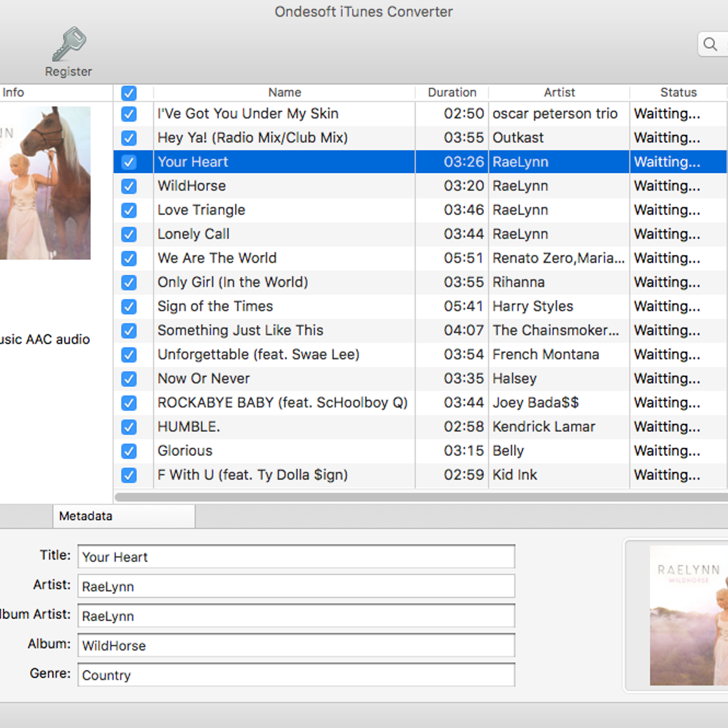
Task: Click artist French Montana
Action: pos(546,355)
